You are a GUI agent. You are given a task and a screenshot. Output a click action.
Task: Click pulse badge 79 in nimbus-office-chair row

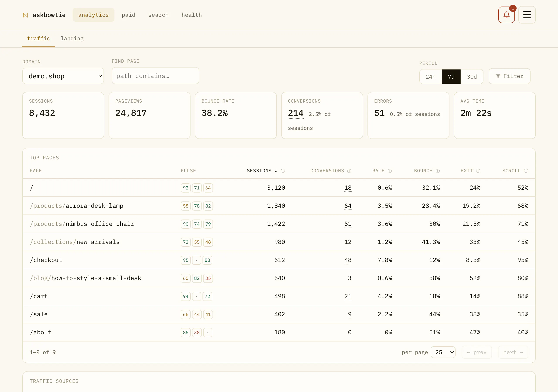[x=208, y=224]
